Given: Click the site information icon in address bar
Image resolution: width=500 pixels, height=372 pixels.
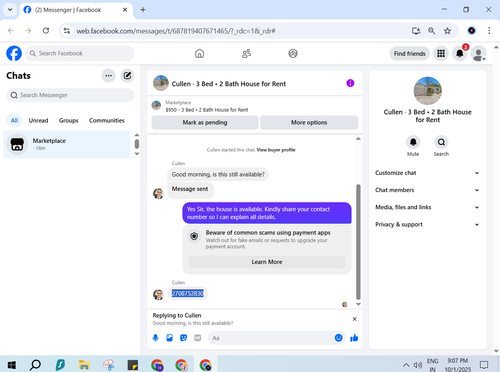Looking at the screenshot, I should (x=67, y=31).
